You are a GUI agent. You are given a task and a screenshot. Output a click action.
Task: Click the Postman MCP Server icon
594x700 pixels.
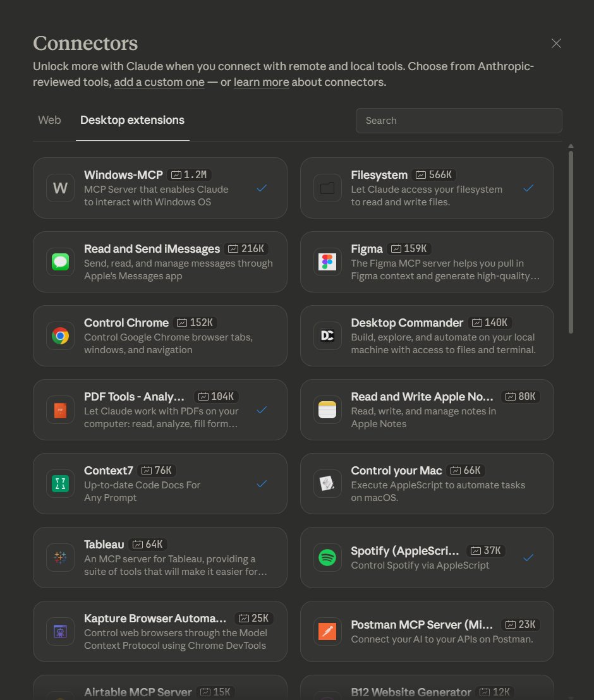pyautogui.click(x=327, y=631)
